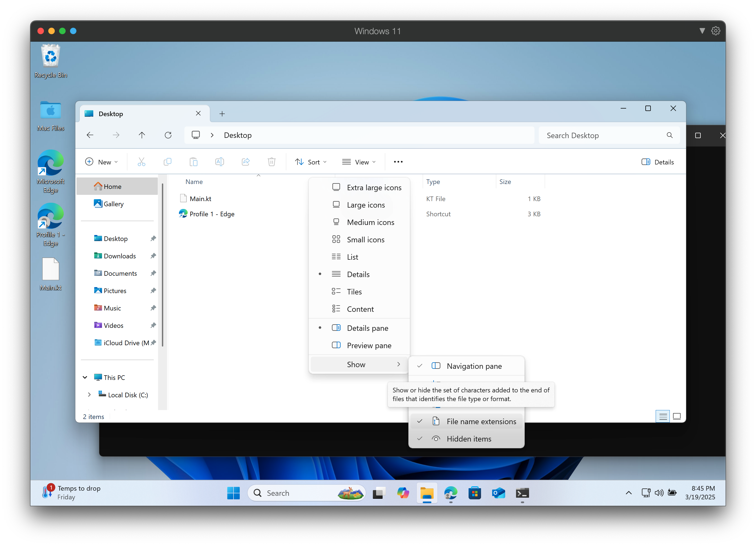Uncheck the Navigation pane option
Image resolution: width=756 pixels, height=546 pixels.
pos(474,366)
